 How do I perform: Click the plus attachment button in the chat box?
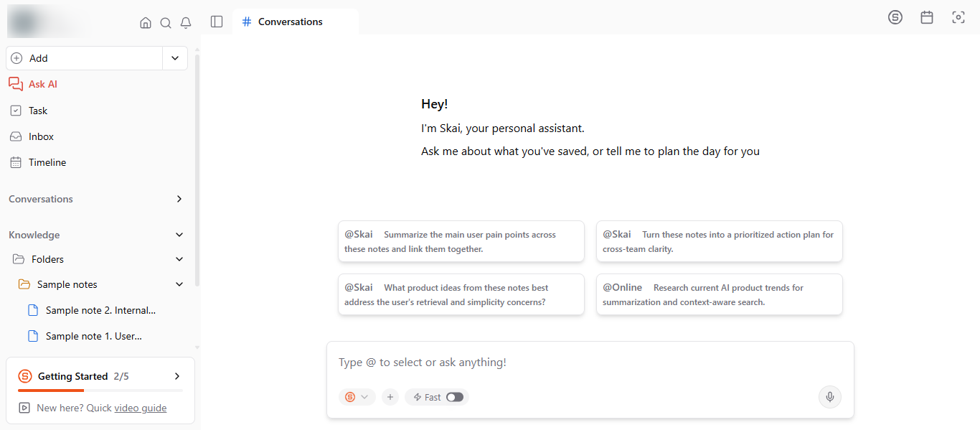click(x=390, y=397)
